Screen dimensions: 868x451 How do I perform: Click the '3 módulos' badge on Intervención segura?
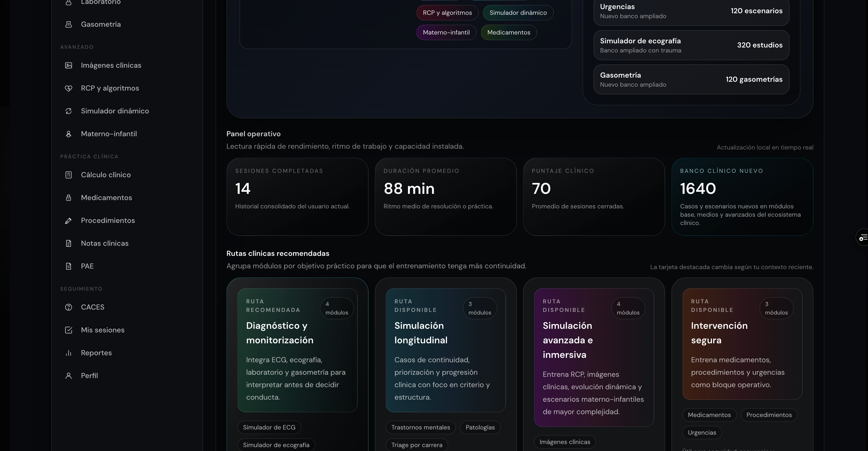tap(776, 308)
